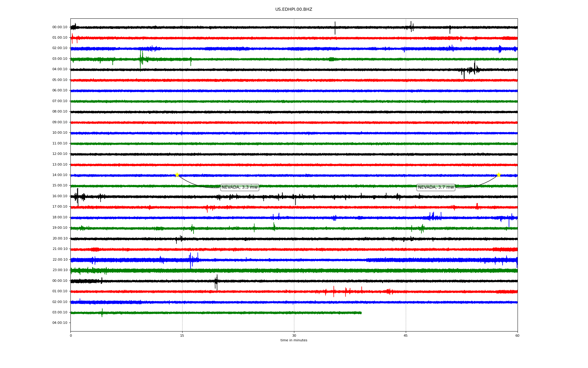This screenshot has height=368, width=588.
Task: Click the 15 tick label on x-axis
Action: pyautogui.click(x=182, y=335)
